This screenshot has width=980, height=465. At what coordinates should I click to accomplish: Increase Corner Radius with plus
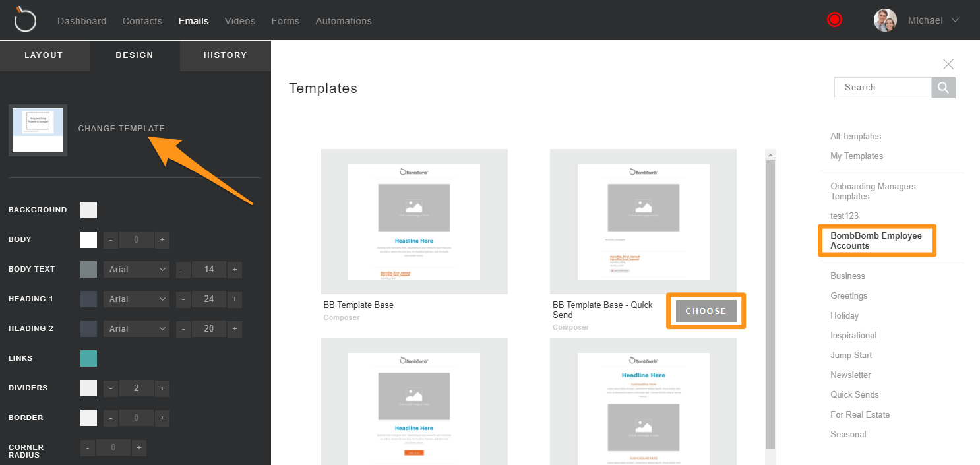[x=138, y=449]
